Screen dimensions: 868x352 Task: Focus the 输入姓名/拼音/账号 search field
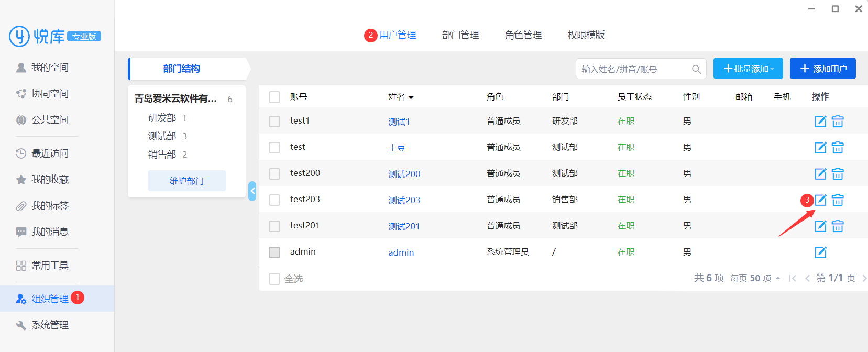[634, 69]
